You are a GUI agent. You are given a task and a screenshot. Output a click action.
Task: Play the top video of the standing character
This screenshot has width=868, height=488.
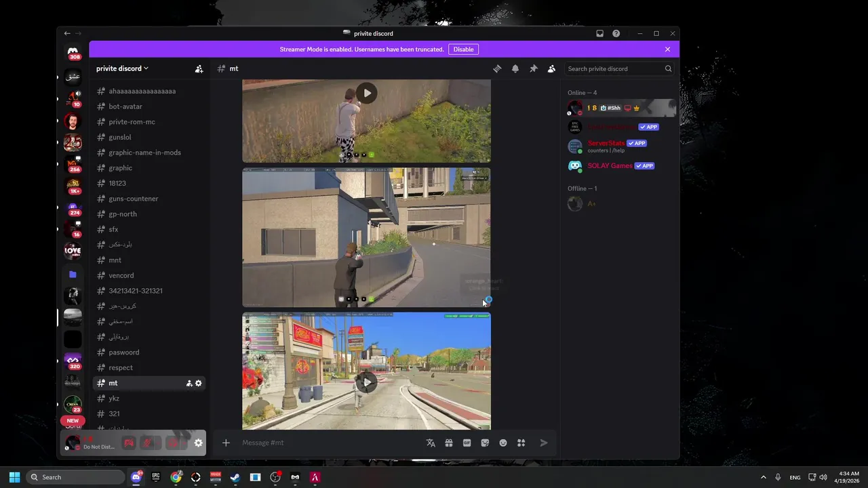pos(367,93)
